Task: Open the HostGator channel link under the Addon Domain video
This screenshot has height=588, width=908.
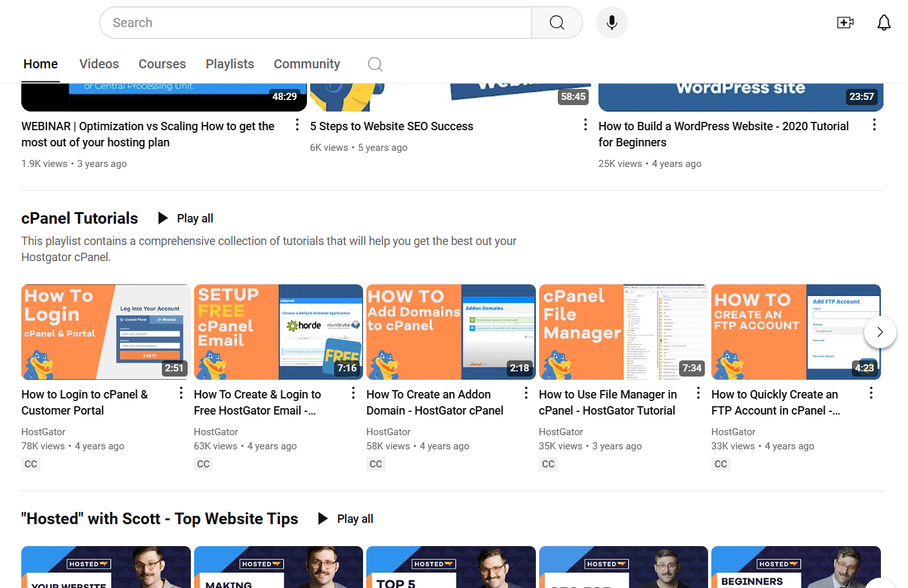Action: 388,431
